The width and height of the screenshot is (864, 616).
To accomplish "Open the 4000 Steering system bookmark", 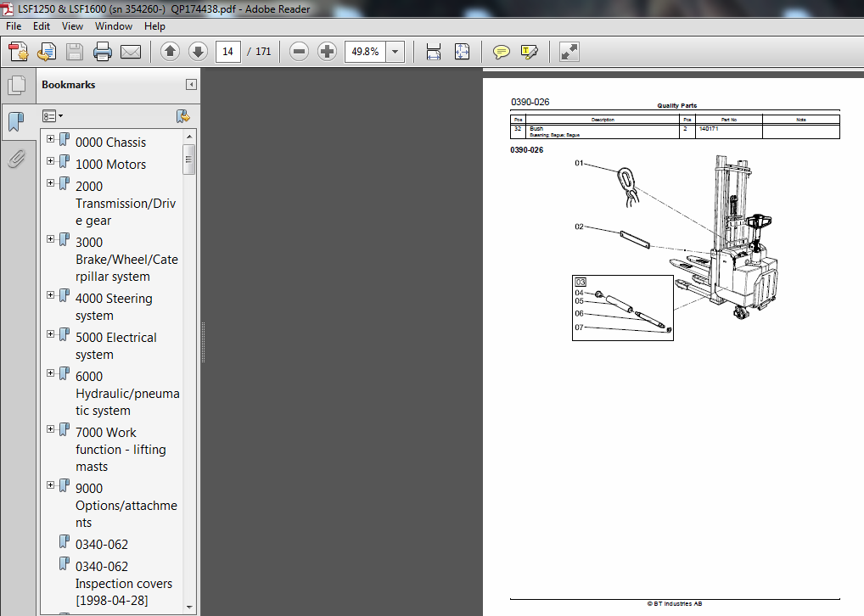I will click(114, 307).
